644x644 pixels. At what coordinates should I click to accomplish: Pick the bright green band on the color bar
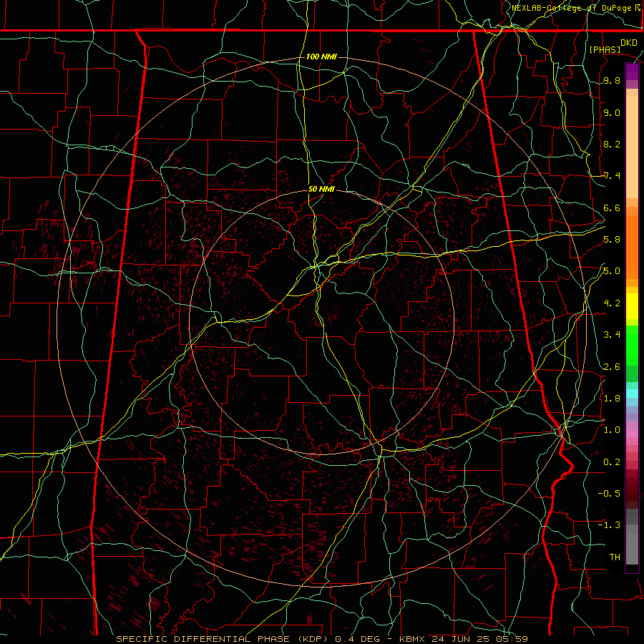[632, 346]
